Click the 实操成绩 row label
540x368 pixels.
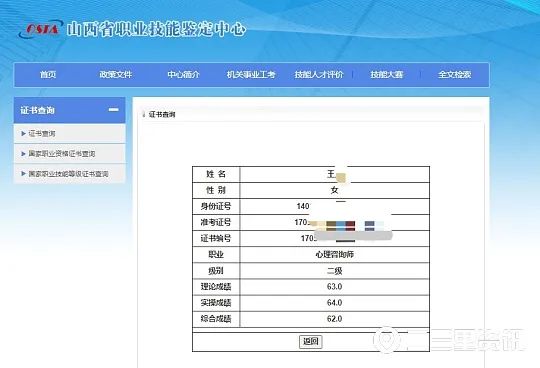216,303
